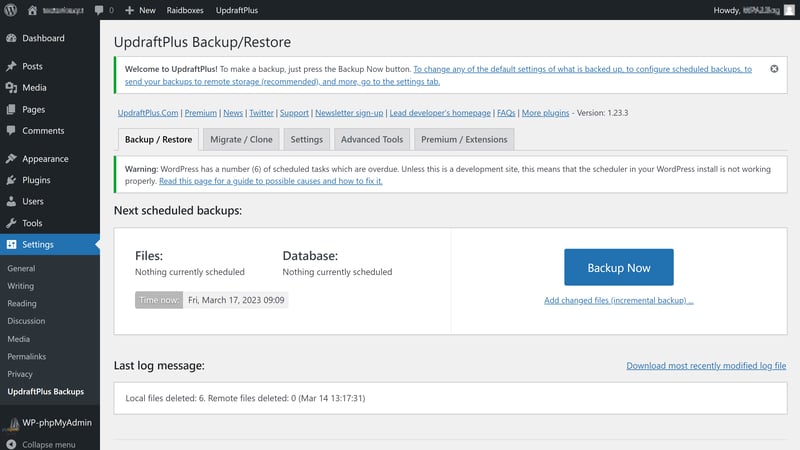Select the Premium / Extensions tab
800x450 pixels.
point(464,140)
